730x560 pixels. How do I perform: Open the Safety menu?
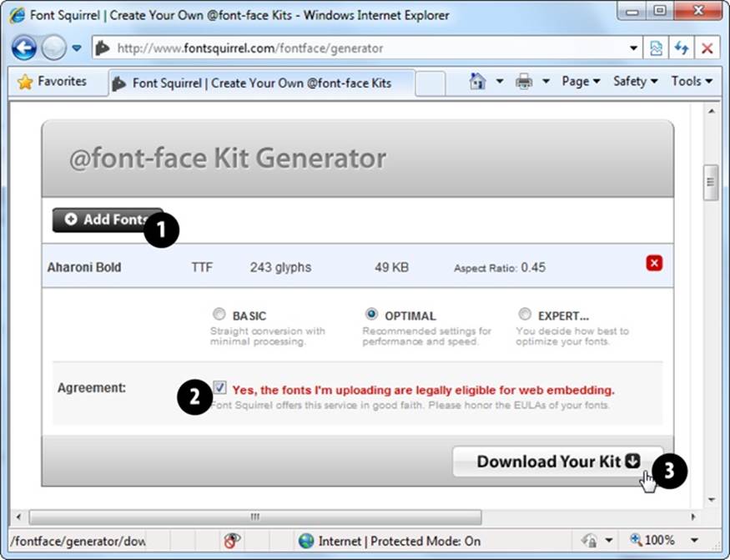point(635,82)
